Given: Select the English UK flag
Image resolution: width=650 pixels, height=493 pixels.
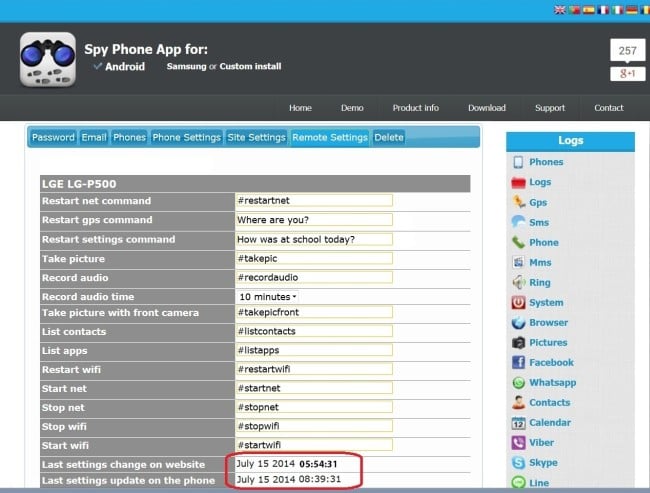Looking at the screenshot, I should click(560, 10).
